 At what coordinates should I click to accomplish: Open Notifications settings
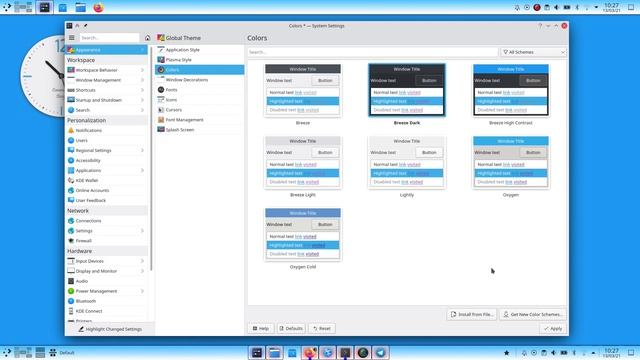(x=107, y=131)
